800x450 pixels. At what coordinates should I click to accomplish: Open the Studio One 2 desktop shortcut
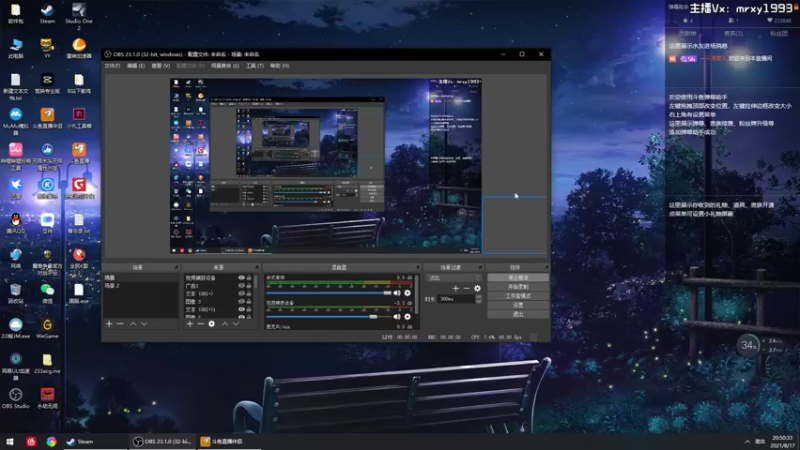click(x=79, y=15)
